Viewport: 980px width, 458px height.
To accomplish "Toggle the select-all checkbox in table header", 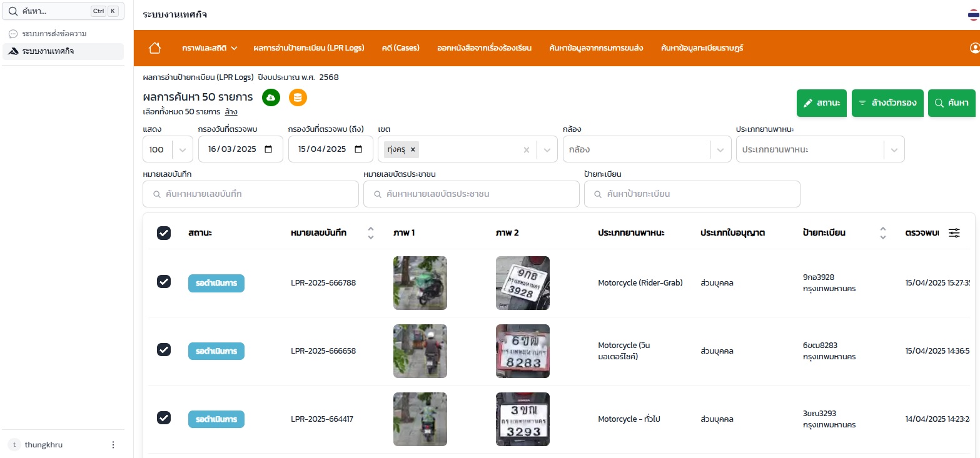I will 163,233.
